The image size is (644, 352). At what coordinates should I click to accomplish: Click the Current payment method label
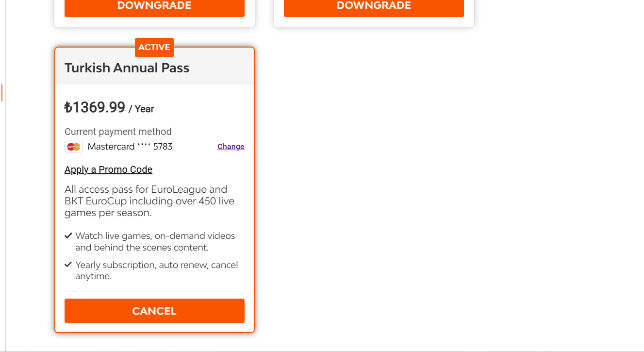(x=118, y=132)
